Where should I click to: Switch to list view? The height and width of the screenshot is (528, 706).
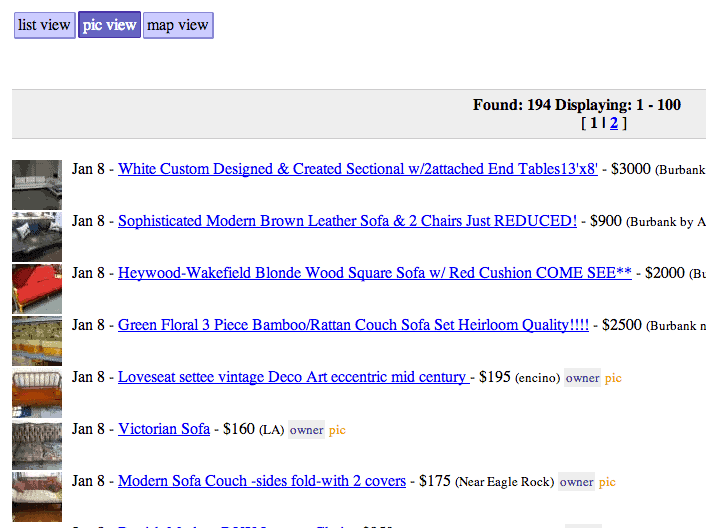tap(45, 25)
